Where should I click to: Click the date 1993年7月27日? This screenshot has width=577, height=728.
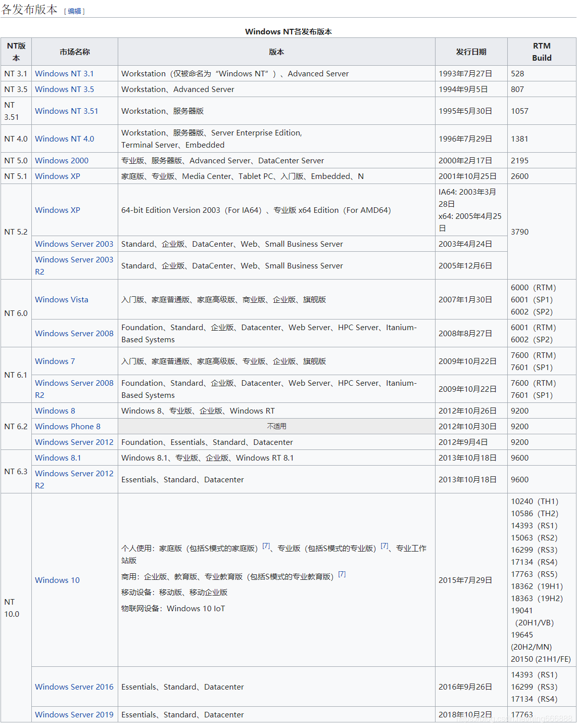pos(465,73)
